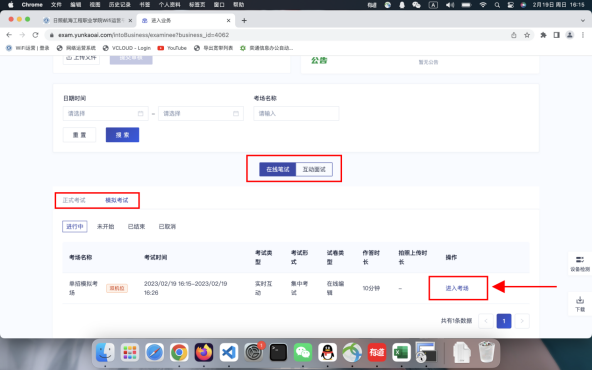Filter exams by 已结束 status
This screenshot has height=370, width=592.
(136, 227)
